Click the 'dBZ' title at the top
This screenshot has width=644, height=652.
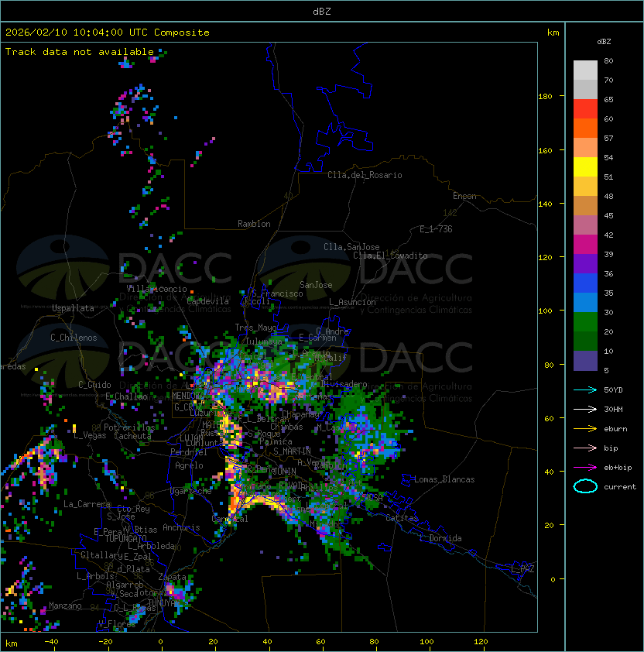click(x=322, y=12)
